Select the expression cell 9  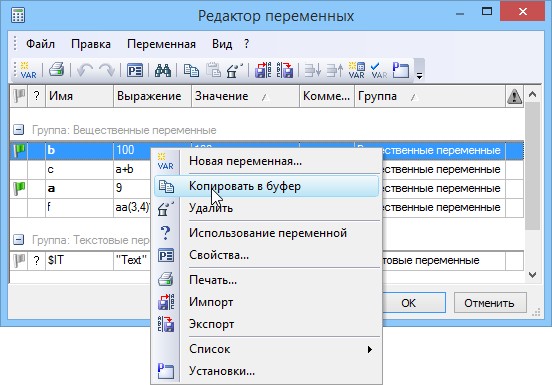[132, 188]
